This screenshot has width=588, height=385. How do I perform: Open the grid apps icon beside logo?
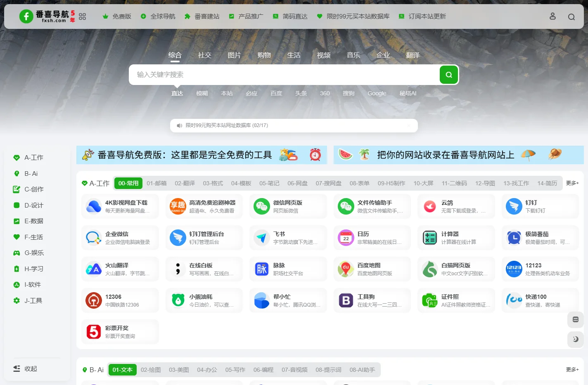point(83,17)
